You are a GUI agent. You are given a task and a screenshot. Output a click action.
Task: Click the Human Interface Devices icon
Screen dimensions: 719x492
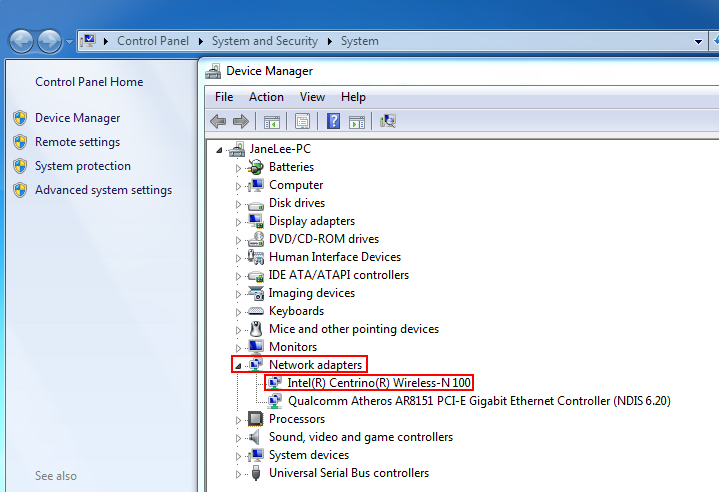(256, 257)
